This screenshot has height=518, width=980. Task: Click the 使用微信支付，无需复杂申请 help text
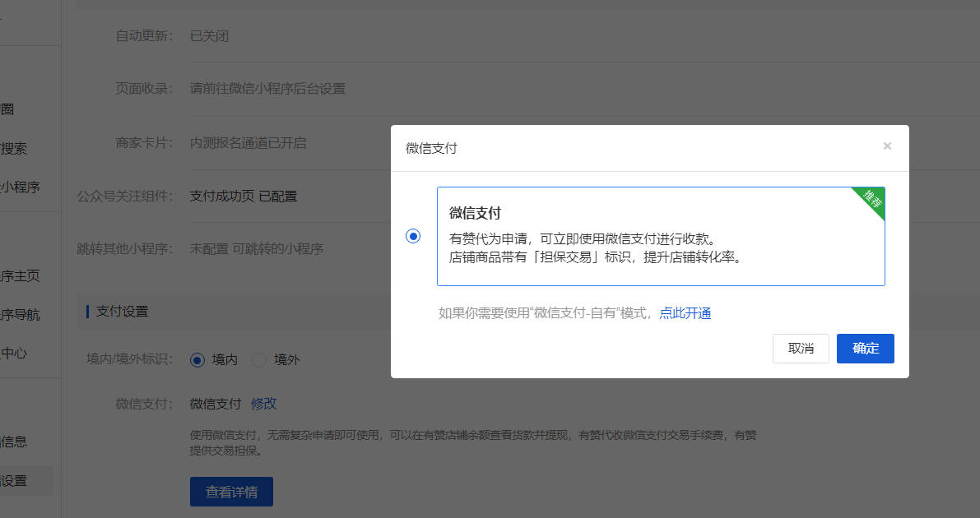[473, 442]
